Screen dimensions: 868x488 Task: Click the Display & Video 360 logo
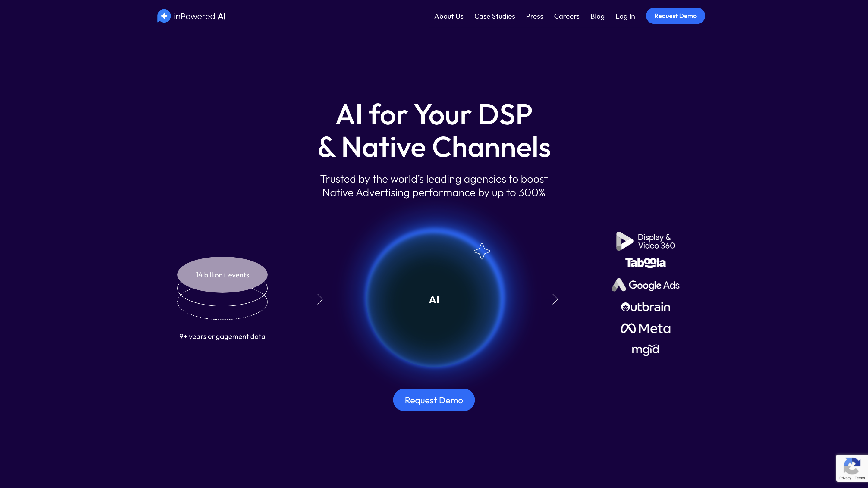coord(645,241)
